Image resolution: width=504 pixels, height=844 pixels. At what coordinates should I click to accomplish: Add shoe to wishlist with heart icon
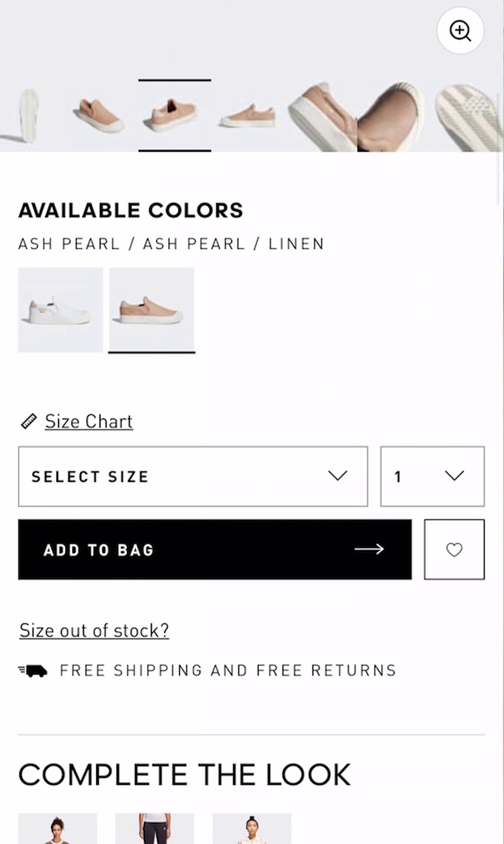[x=454, y=550]
